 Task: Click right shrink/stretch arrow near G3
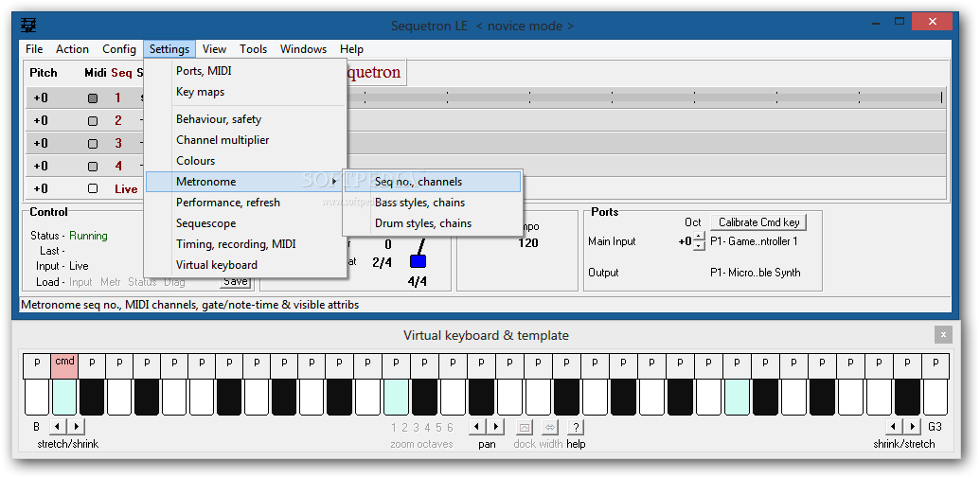(x=913, y=427)
